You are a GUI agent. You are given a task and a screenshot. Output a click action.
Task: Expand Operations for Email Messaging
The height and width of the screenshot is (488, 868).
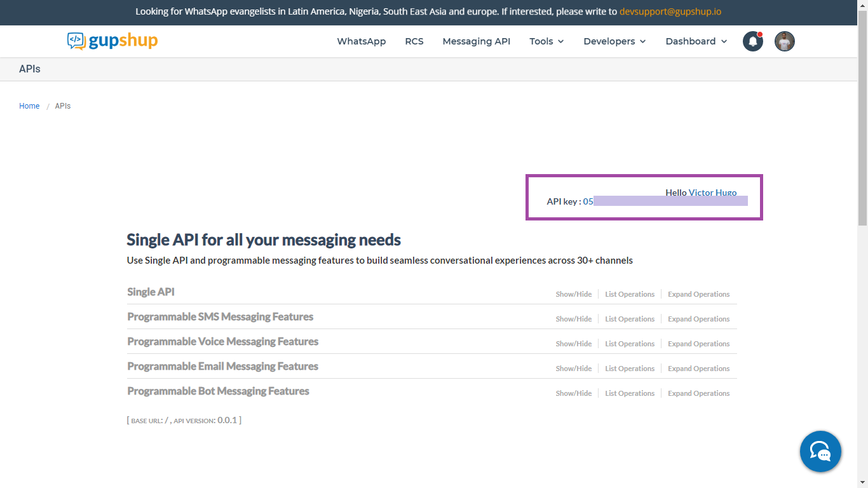pos(699,369)
